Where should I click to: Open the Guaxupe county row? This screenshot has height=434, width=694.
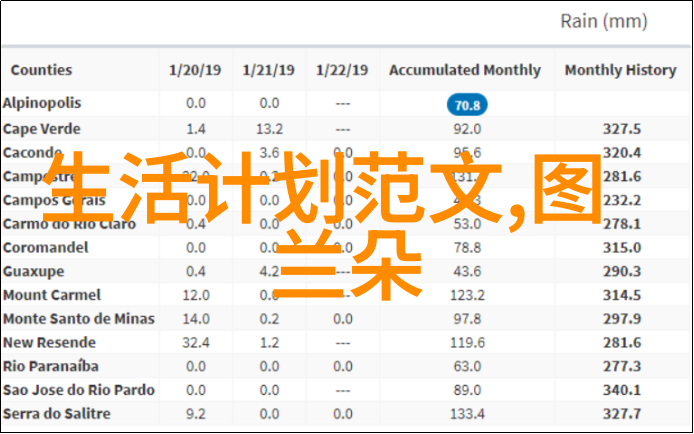[x=34, y=271]
